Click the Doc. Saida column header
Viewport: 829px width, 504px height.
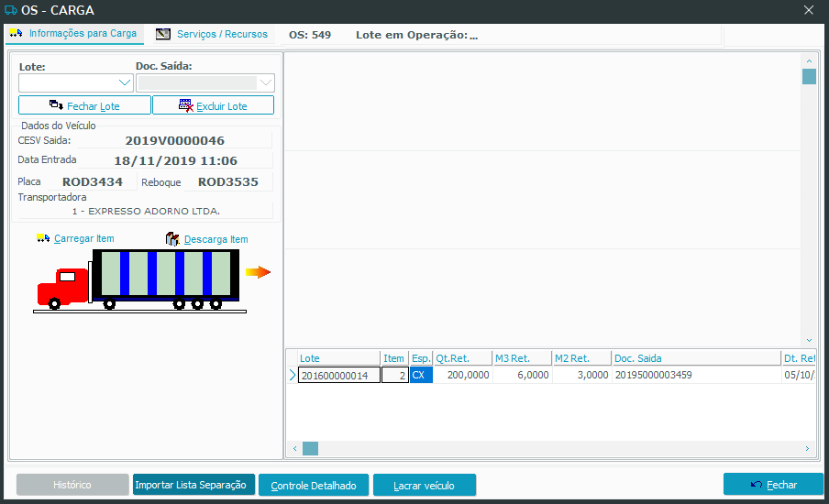click(696, 358)
